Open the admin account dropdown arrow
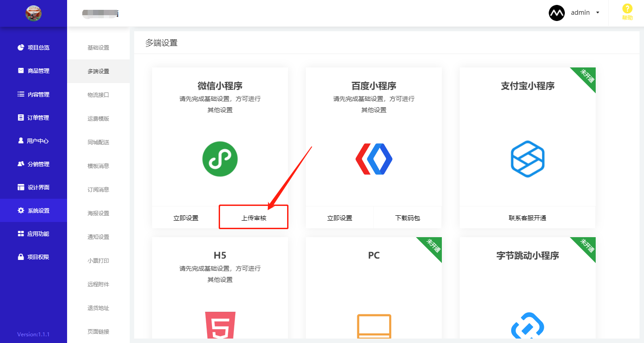 coord(597,13)
